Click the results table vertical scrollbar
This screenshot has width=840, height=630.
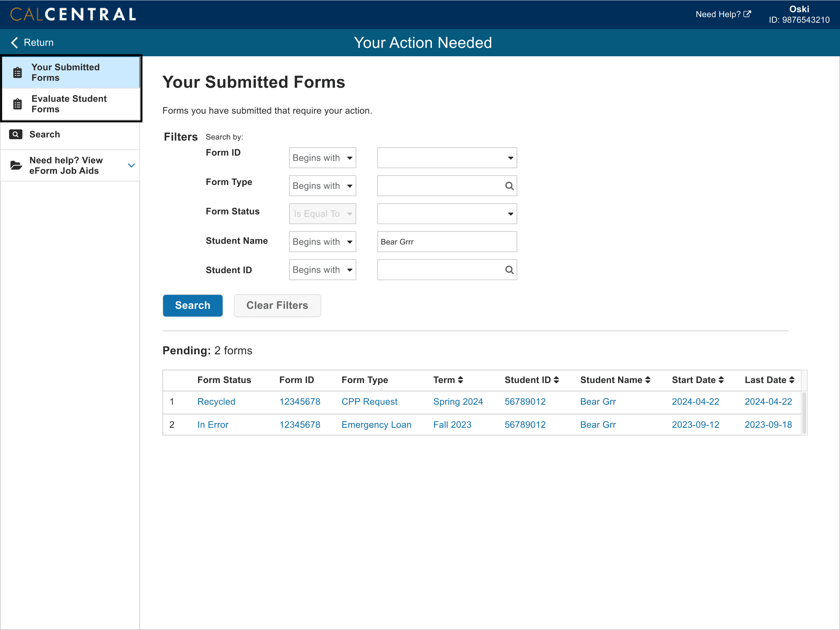click(804, 413)
